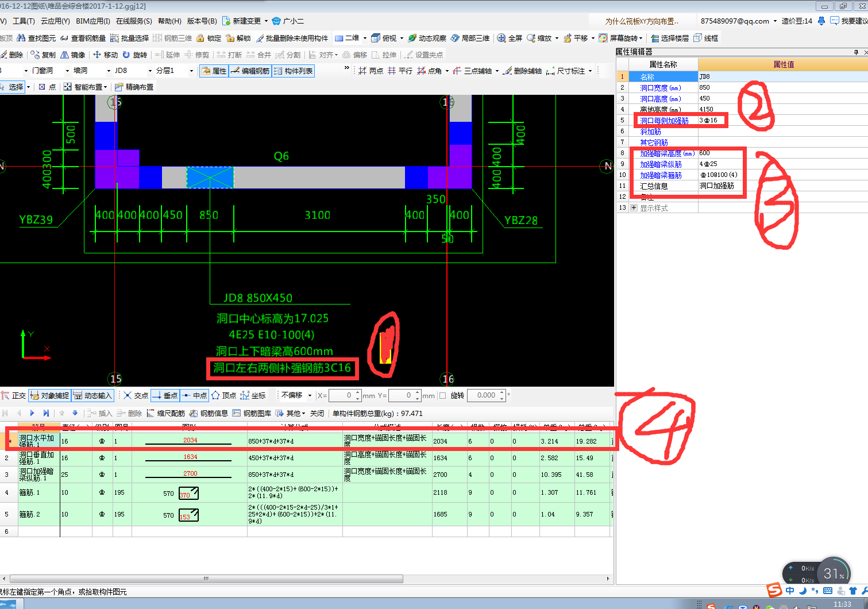The image size is (868, 609).
Task: Open 广小二 assistant button
Action: click(288, 21)
